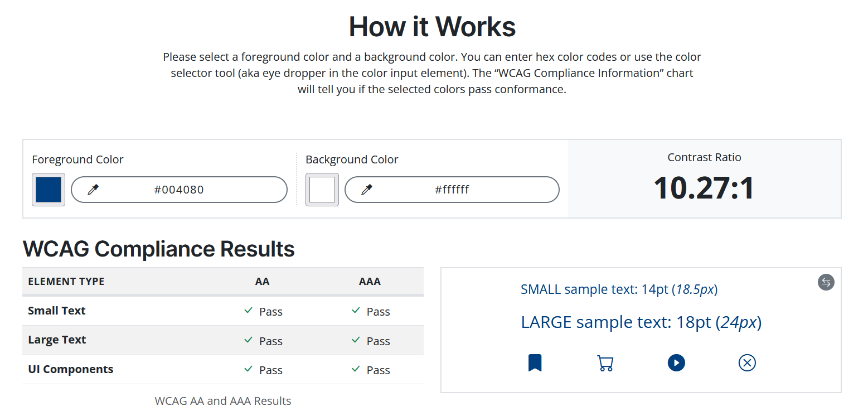The width and height of the screenshot is (868, 416).
Task: Click the foreground color eyedropper icon
Action: pos(93,190)
